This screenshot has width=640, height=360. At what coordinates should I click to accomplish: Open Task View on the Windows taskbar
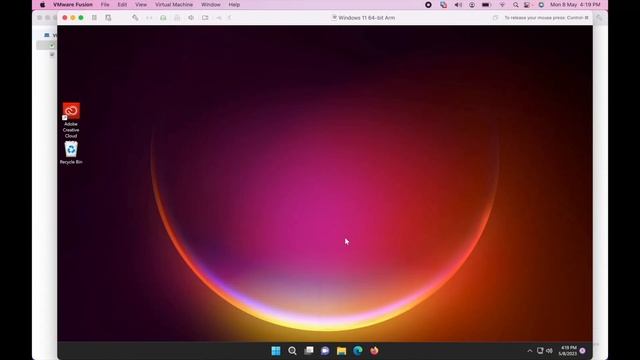click(309, 351)
